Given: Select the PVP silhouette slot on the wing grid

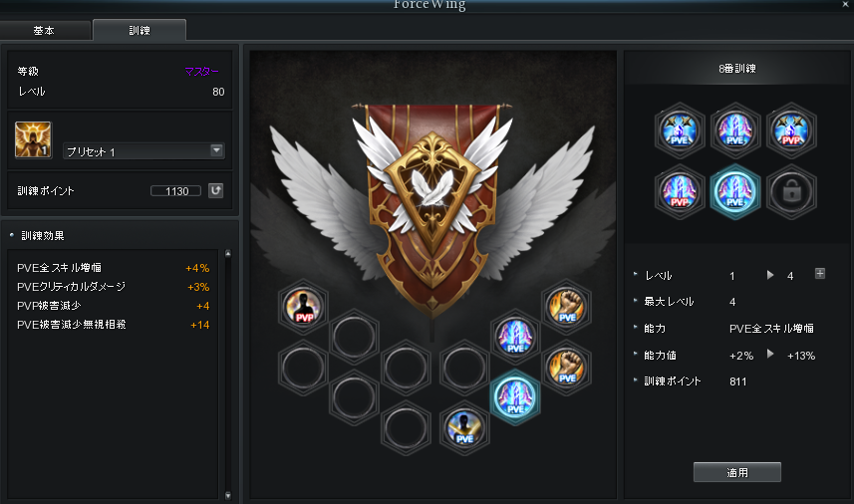Looking at the screenshot, I should point(303,307).
